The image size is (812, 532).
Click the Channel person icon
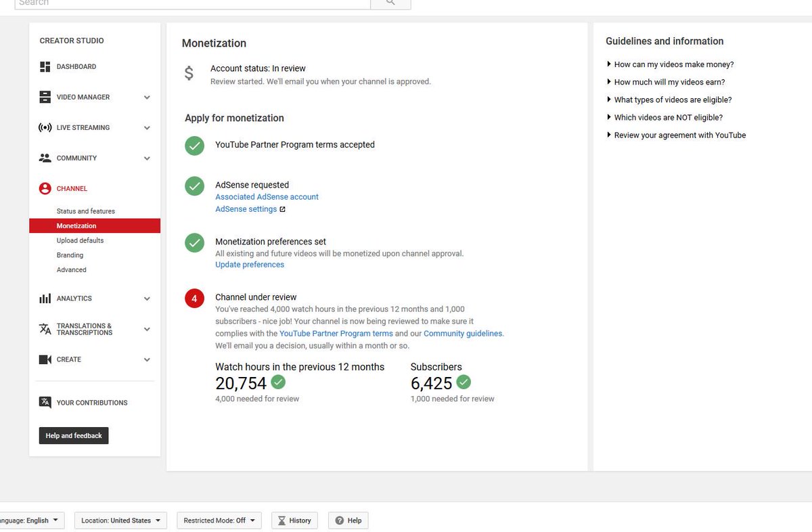[45, 189]
